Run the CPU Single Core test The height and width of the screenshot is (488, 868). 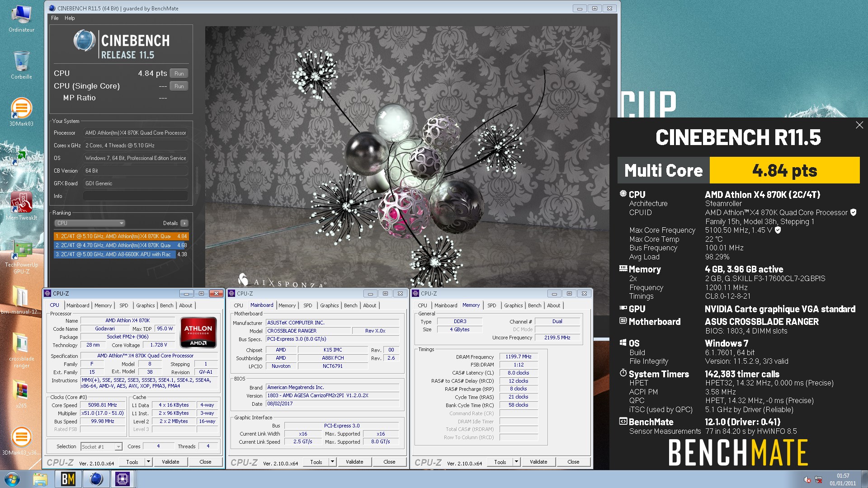tap(179, 86)
